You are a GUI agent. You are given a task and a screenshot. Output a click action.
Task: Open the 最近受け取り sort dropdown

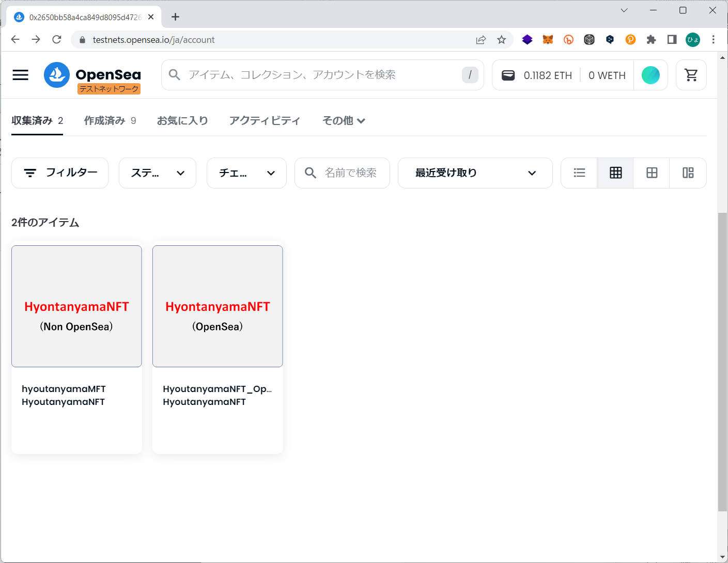[x=475, y=173]
